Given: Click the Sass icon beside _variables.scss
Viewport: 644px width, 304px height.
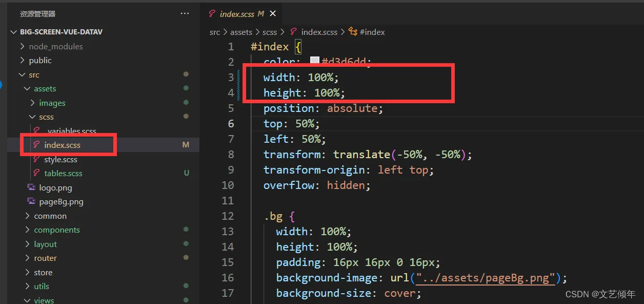Looking at the screenshot, I should coord(36,130).
